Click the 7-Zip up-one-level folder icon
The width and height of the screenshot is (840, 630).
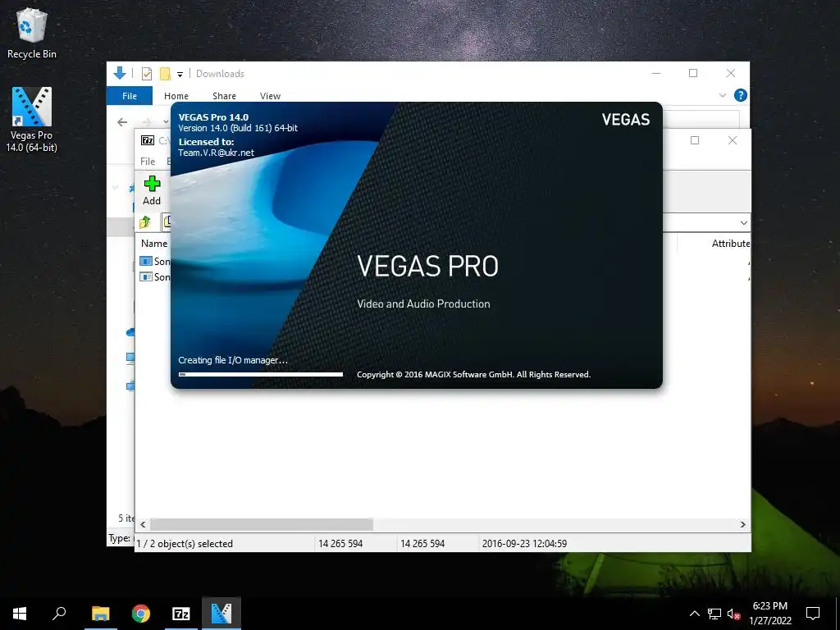(x=145, y=221)
